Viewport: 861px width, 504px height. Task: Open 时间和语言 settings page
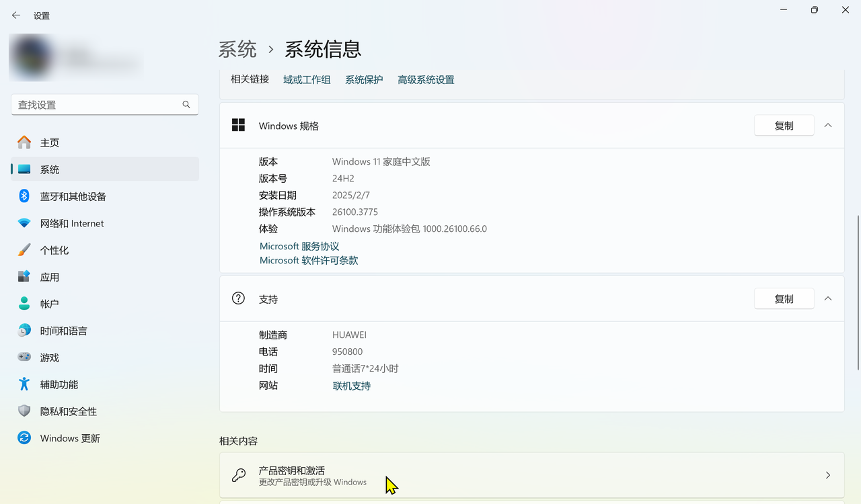pyautogui.click(x=63, y=331)
